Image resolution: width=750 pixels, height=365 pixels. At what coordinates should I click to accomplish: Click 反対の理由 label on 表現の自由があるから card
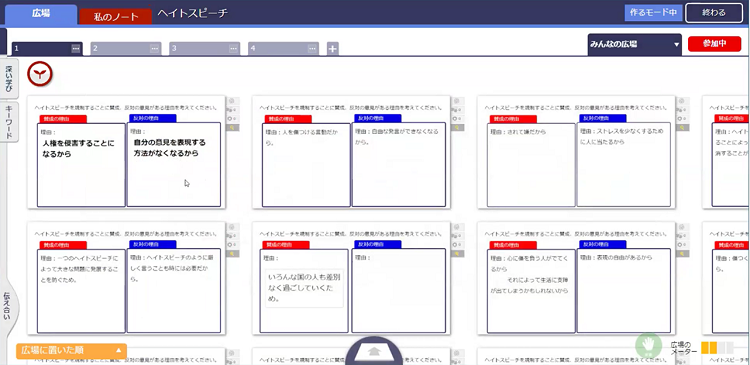[x=603, y=244]
